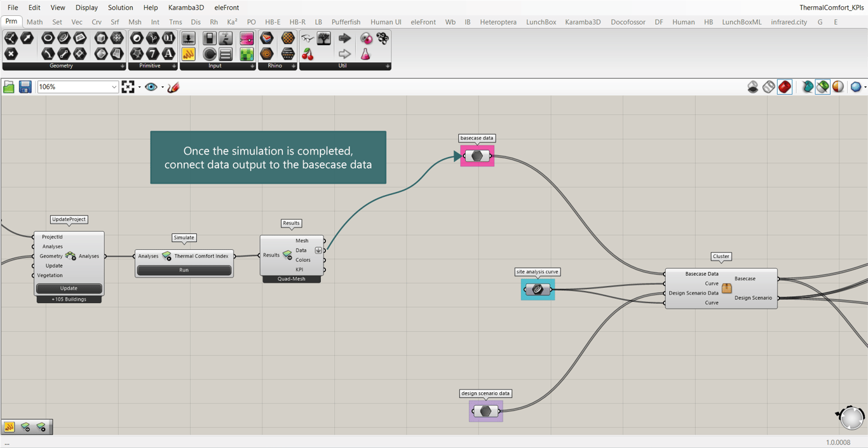Switch to the Pufferfish tab
868x448 pixels.
pos(346,22)
